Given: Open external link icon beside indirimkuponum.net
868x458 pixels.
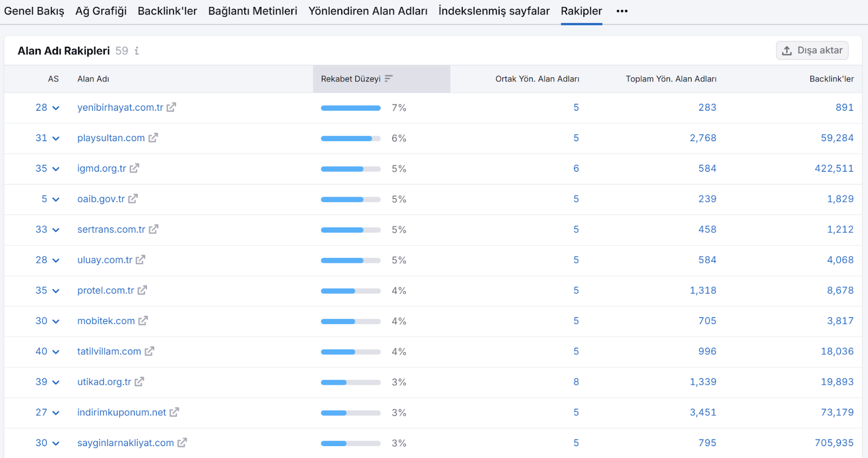Looking at the screenshot, I should coord(174,412).
